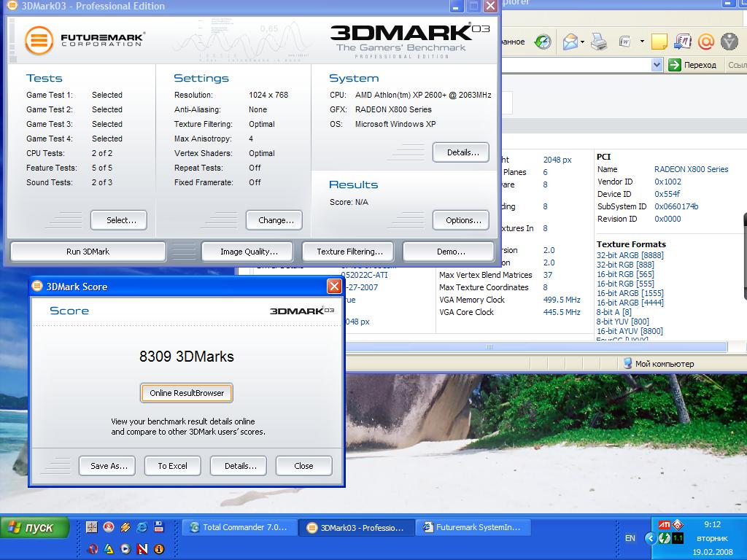Switch to 3DMark03 taskbar button
This screenshot has height=560, width=747.
pos(355,527)
